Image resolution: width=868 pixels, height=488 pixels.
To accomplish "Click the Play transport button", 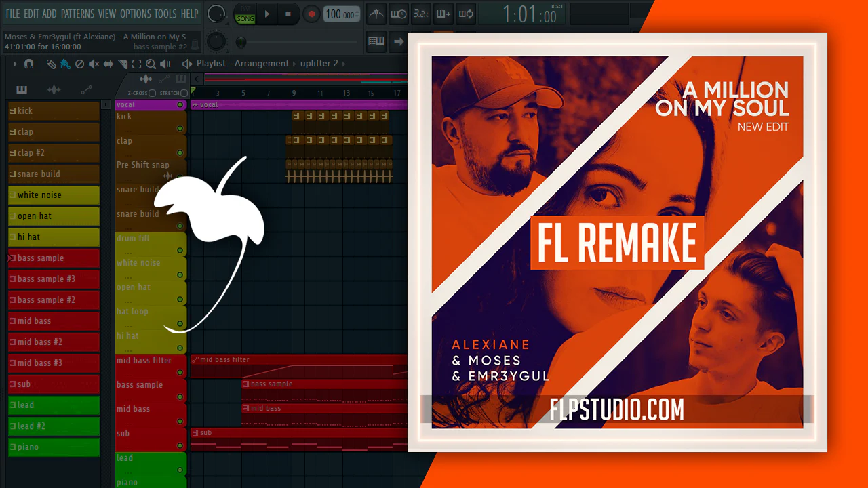I will click(x=267, y=14).
